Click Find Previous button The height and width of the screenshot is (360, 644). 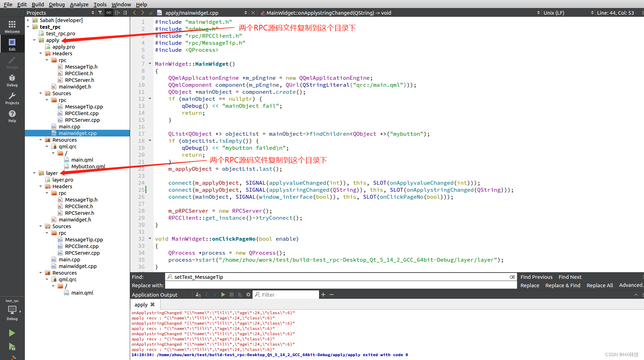click(x=536, y=277)
